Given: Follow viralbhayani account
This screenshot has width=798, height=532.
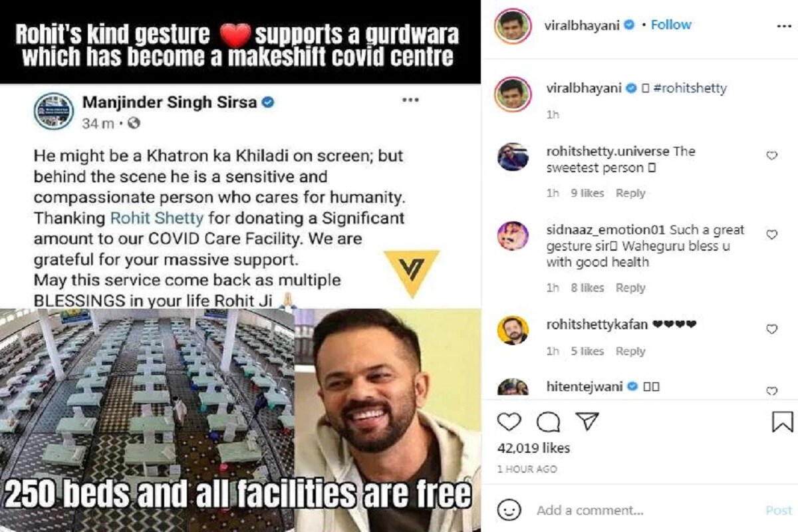Looking at the screenshot, I should point(671,25).
